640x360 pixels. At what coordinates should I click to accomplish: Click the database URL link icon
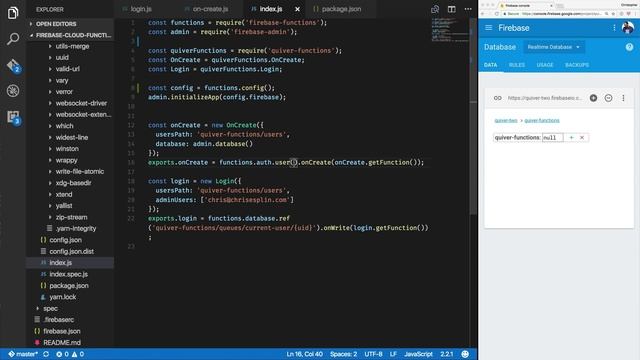click(498, 98)
